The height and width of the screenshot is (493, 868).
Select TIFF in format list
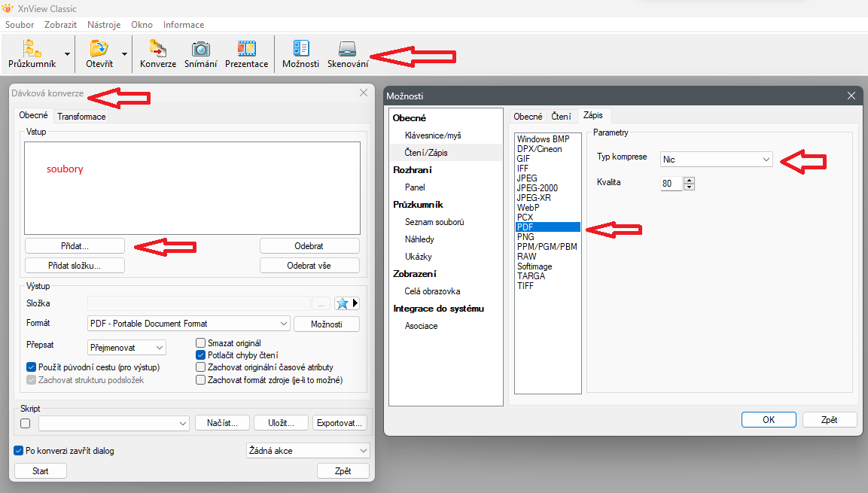(x=525, y=286)
